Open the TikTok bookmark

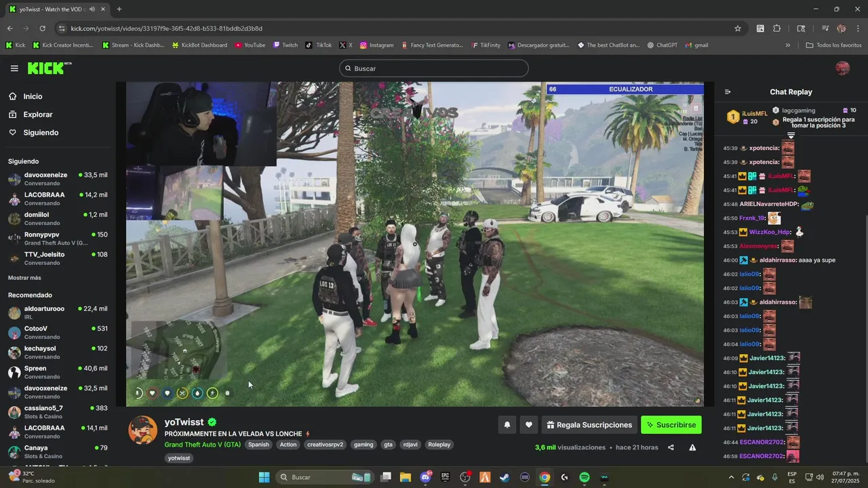click(319, 45)
